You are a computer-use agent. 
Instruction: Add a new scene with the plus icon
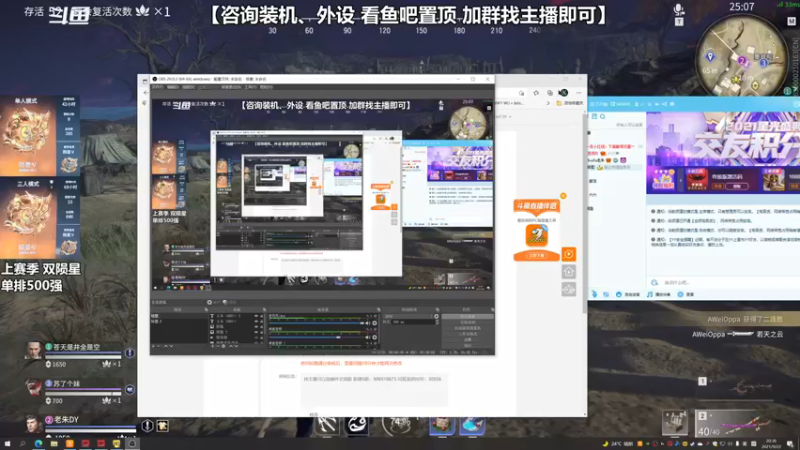click(153, 346)
